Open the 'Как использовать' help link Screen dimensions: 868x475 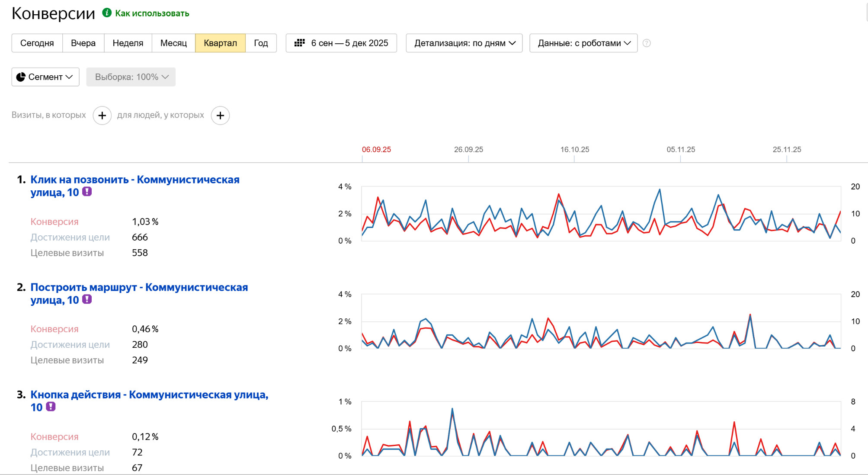152,13
